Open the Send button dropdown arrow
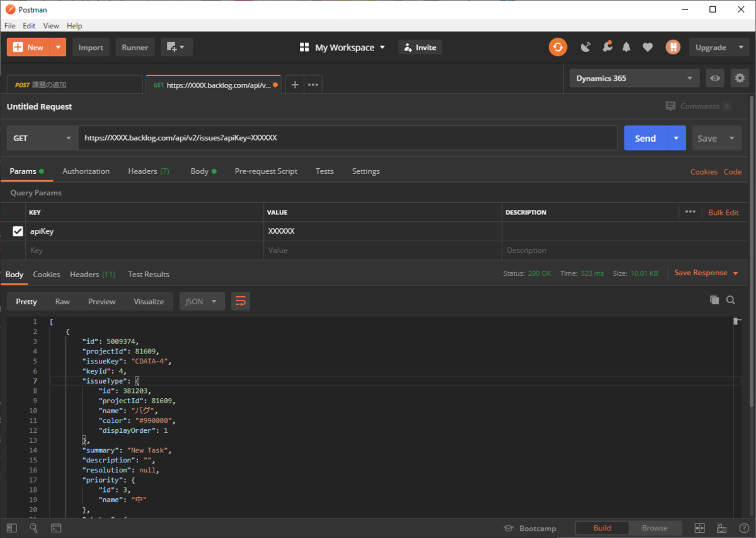Image resolution: width=756 pixels, height=538 pixels. click(677, 138)
